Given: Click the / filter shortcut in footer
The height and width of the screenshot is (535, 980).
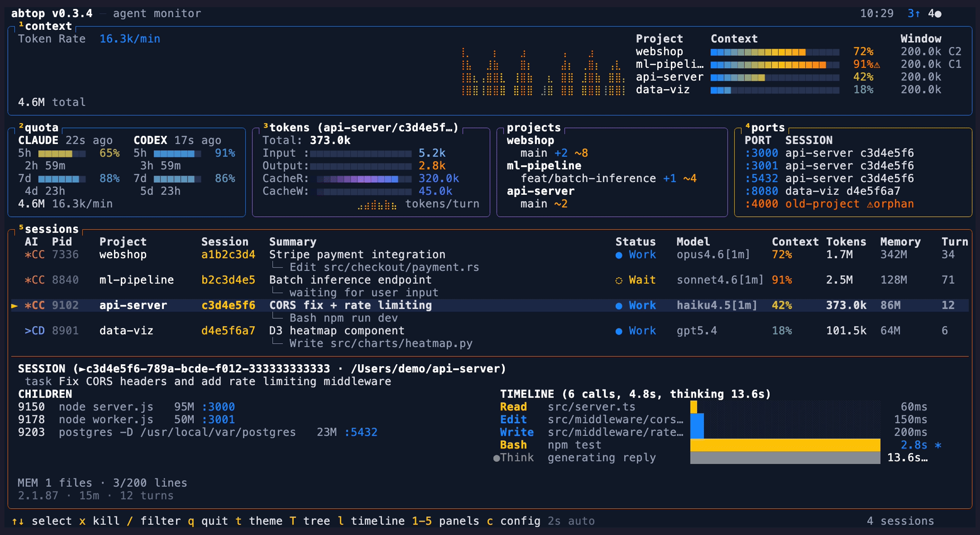Looking at the screenshot, I should click(154, 521).
